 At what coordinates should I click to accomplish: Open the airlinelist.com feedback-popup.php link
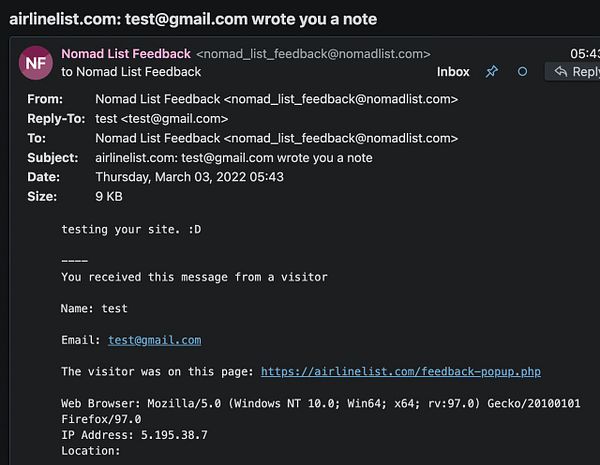(x=401, y=372)
